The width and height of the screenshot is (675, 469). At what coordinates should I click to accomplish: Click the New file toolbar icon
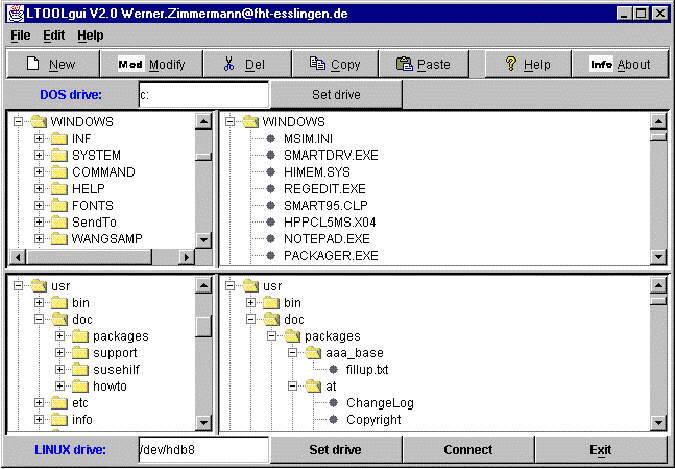coord(32,64)
